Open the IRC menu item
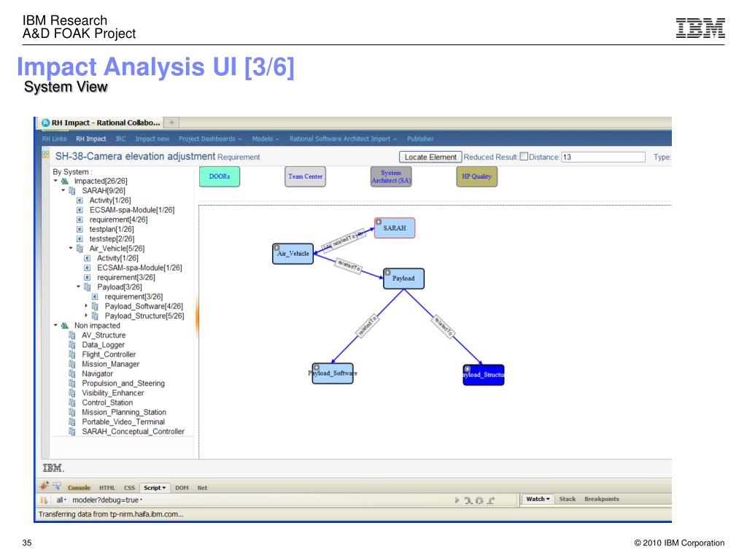747x560 pixels. point(120,139)
